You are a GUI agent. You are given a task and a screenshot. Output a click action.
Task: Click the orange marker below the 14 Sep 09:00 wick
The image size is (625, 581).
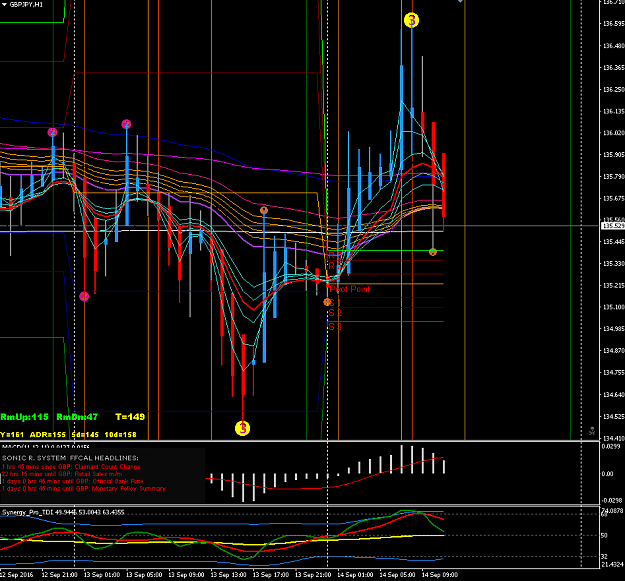(433, 251)
